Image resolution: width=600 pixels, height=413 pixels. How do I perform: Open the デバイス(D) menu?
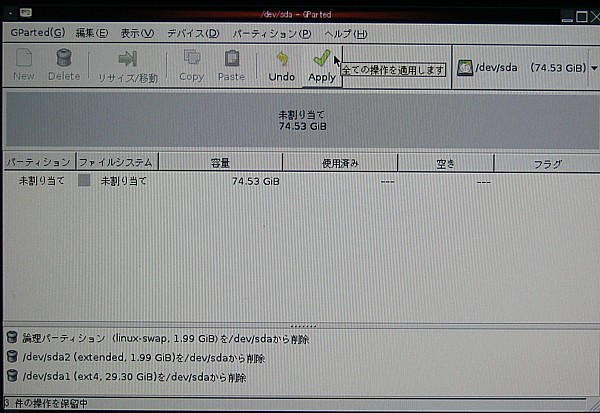[x=193, y=33]
